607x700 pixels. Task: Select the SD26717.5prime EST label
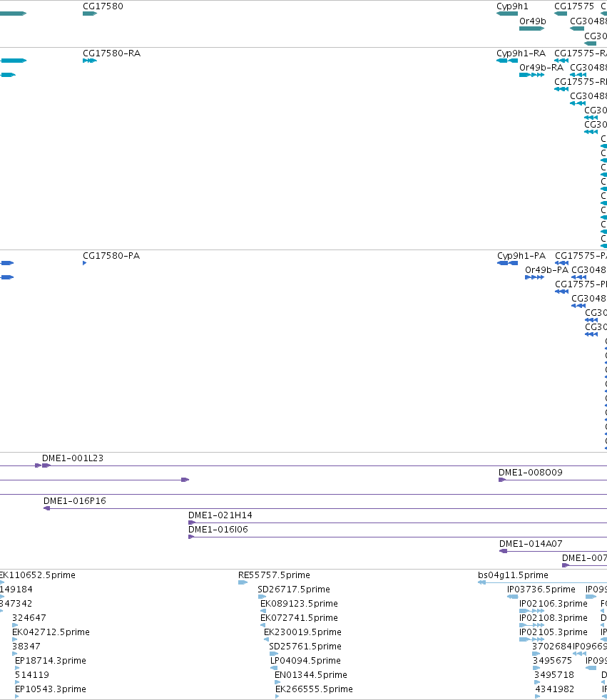[293, 590]
